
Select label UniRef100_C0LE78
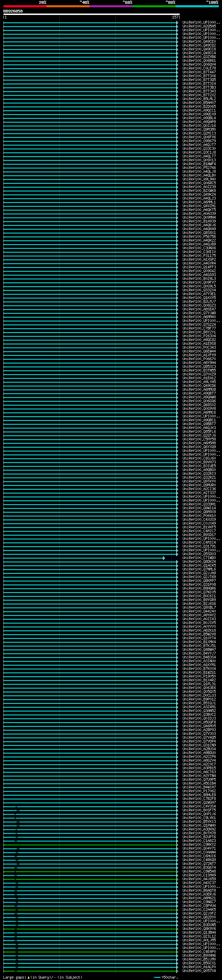point(199,68)
